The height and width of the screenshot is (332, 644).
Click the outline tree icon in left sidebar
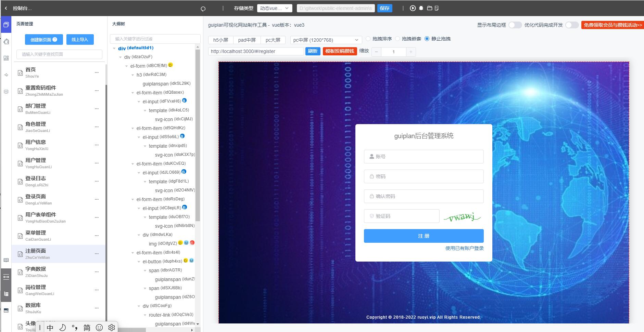6,294
